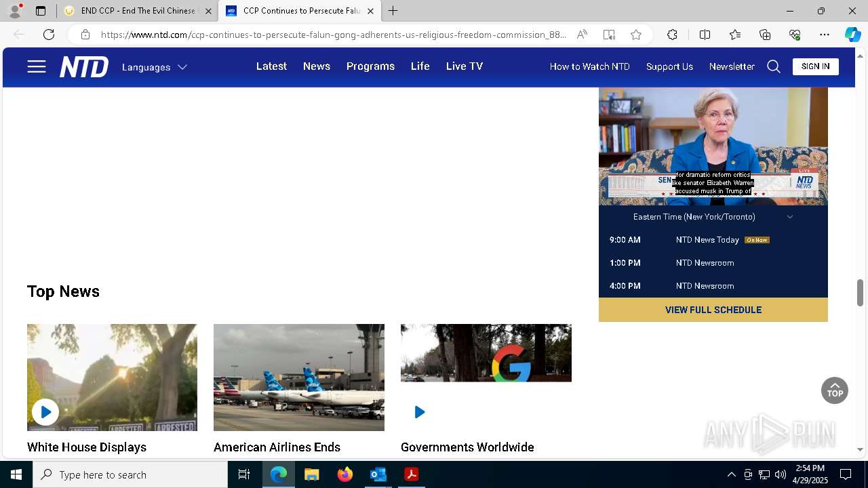868x488 pixels.
Task: Open volume control in system tray
Action: tap(781, 474)
